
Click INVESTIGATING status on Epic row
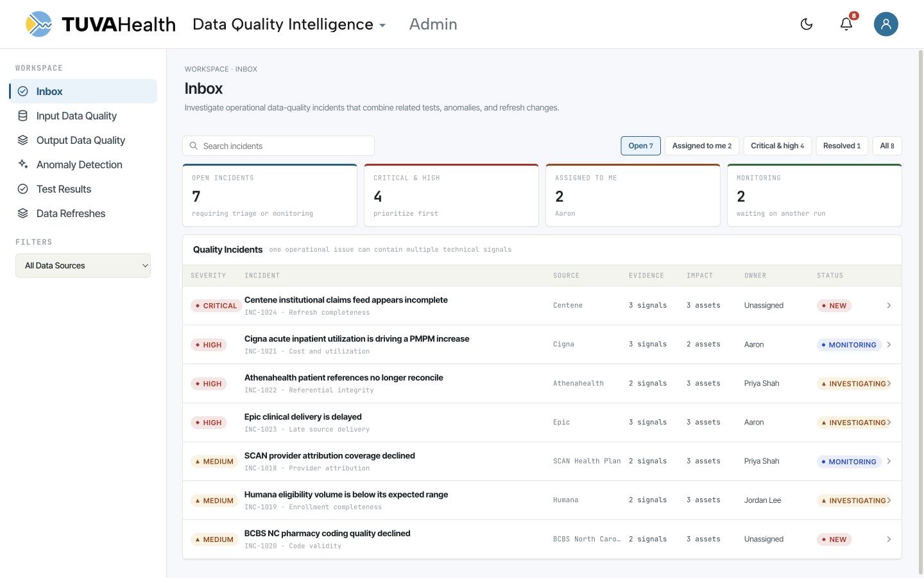(853, 423)
